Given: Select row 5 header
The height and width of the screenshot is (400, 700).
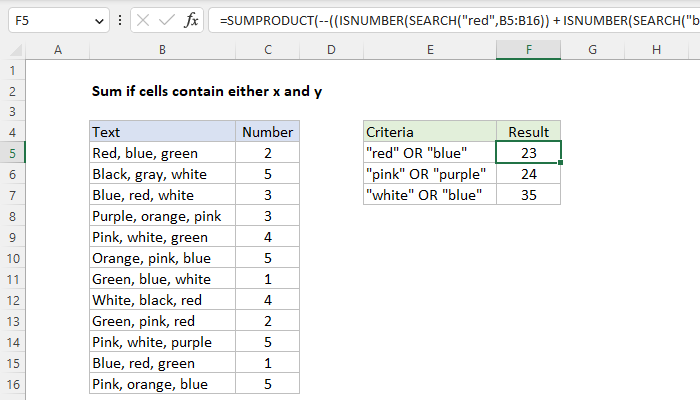Looking at the screenshot, I should pyautogui.click(x=12, y=153).
